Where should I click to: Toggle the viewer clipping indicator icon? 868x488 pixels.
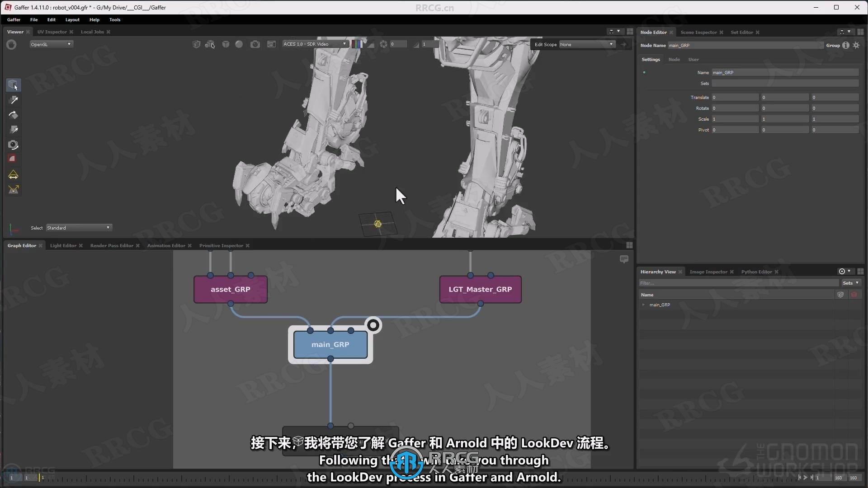[x=371, y=44]
